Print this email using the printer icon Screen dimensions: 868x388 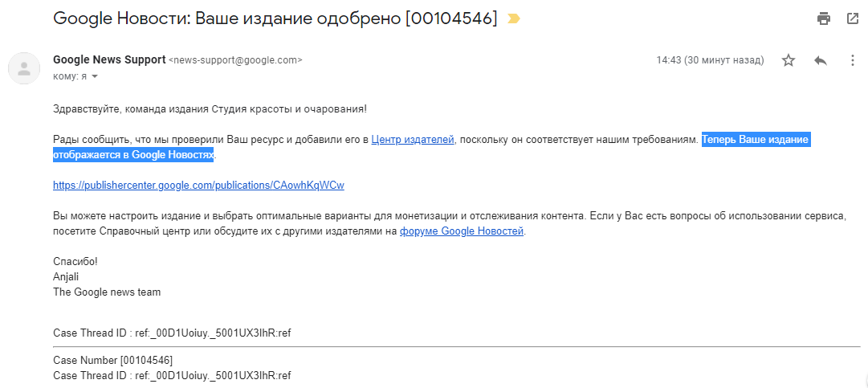click(823, 18)
